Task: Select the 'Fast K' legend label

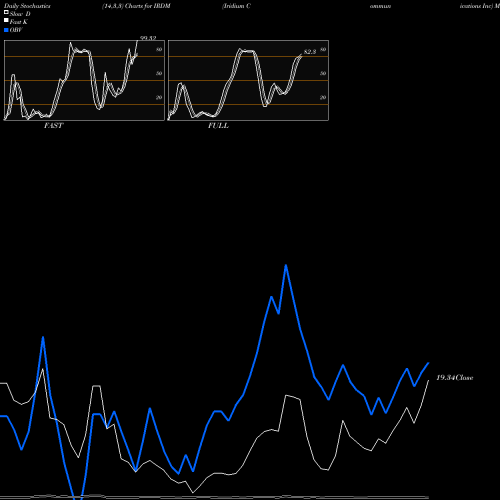Action: (19, 22)
